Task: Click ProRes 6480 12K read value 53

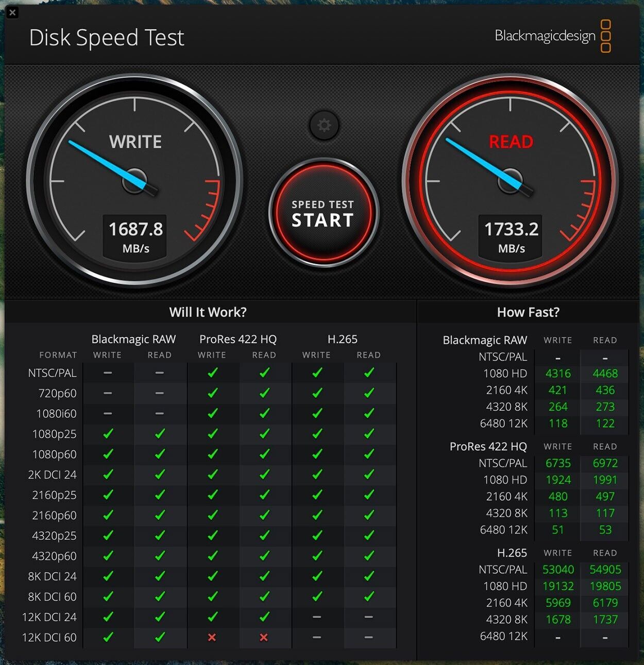Action: pos(605,530)
